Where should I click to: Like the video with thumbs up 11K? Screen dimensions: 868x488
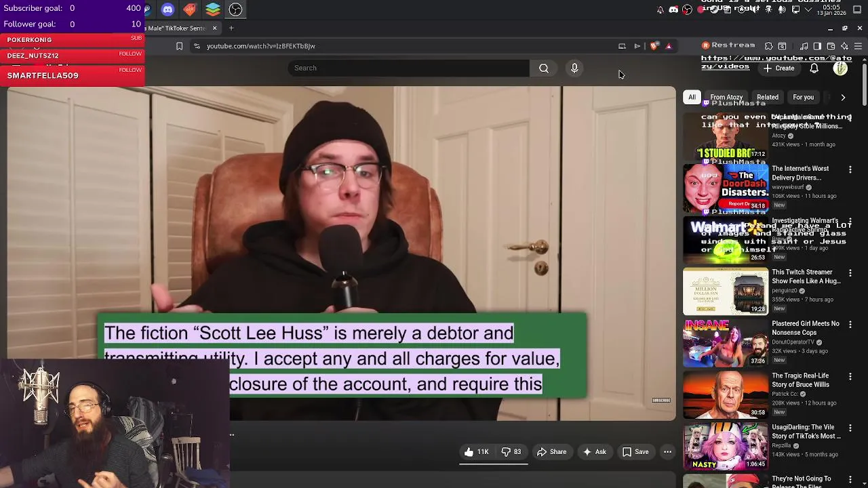click(477, 452)
